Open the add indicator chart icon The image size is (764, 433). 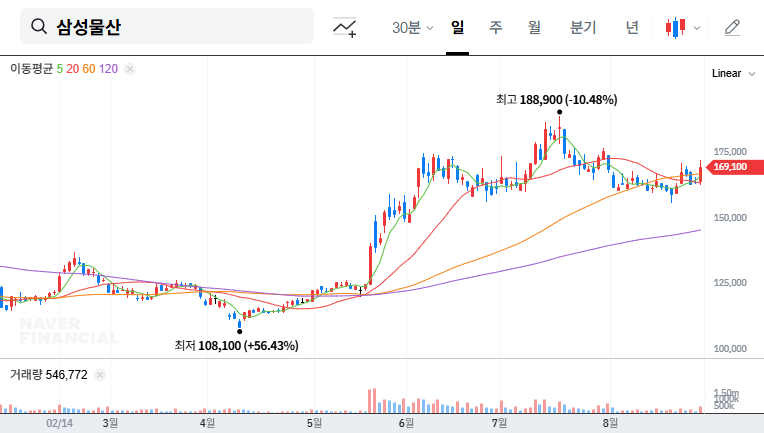pyautogui.click(x=344, y=27)
